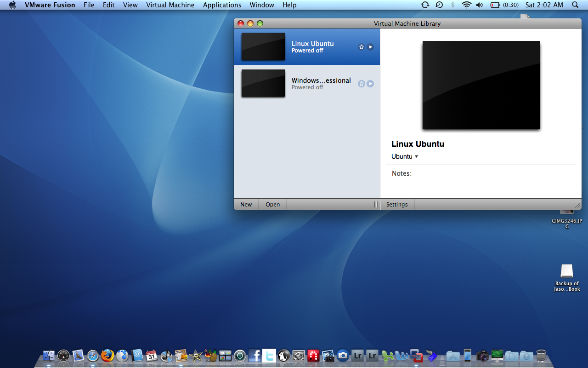Open the Ubuntu OS type dropdown
Image resolution: width=588 pixels, height=368 pixels.
405,156
